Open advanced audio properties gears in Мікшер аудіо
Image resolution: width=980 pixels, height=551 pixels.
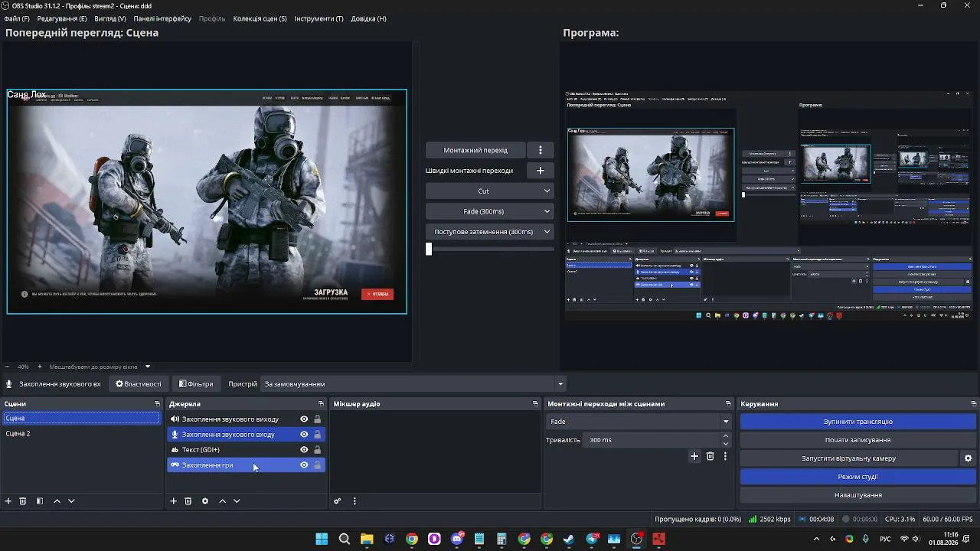pos(338,501)
